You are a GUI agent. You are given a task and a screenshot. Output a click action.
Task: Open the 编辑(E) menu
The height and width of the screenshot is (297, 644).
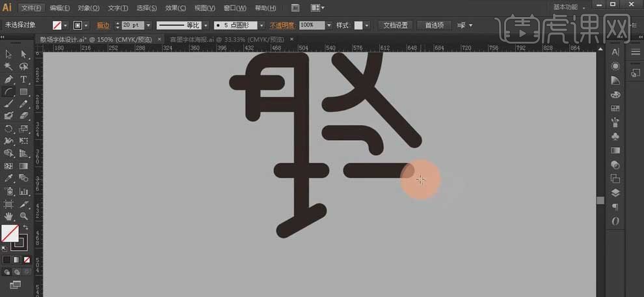point(60,8)
